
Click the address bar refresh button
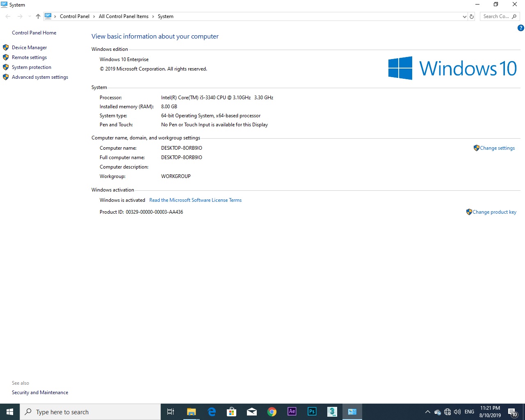[472, 16]
